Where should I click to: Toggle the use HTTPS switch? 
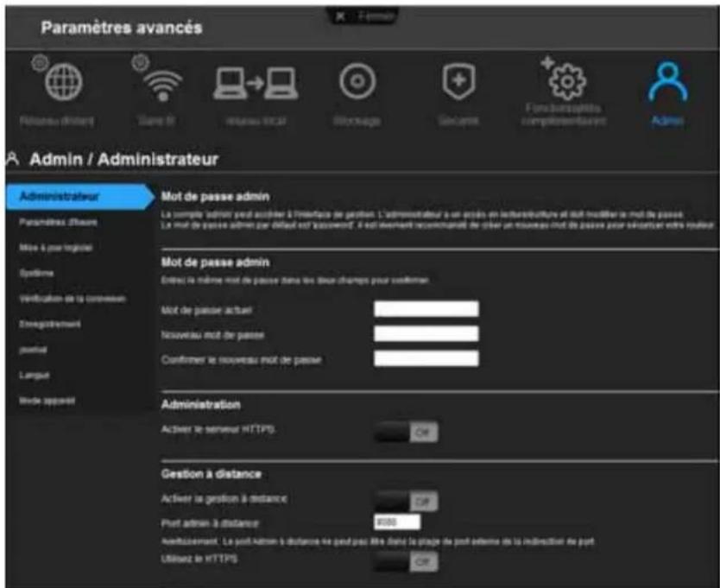(x=406, y=562)
